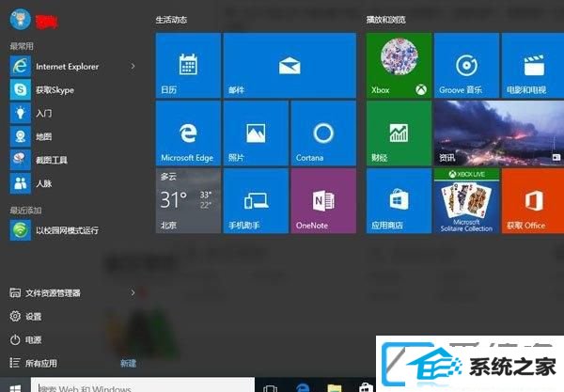Click the 播放和浏览 group heading
The image size is (564, 392).
[x=386, y=20]
